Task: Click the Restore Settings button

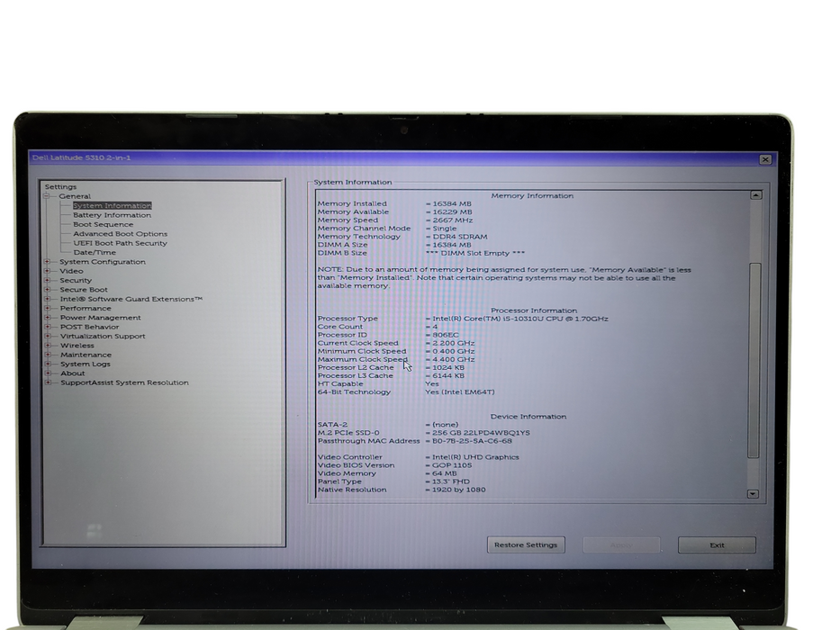Action: 526,544
